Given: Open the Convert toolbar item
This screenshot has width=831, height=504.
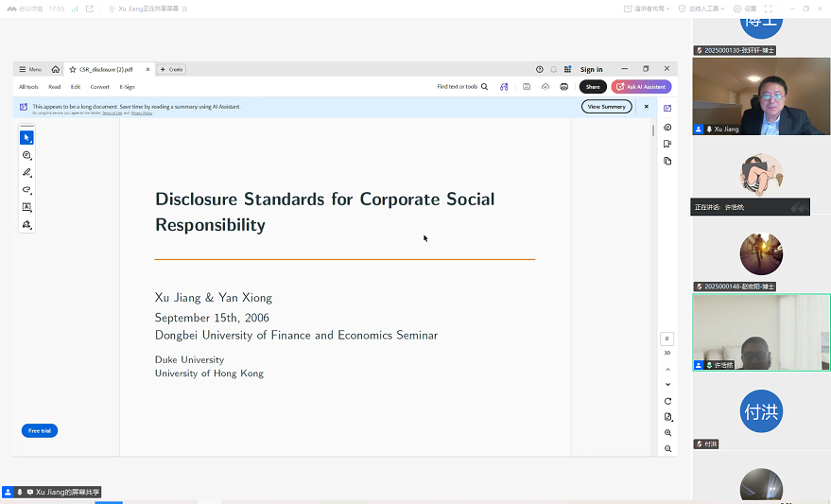Looking at the screenshot, I should (99, 87).
